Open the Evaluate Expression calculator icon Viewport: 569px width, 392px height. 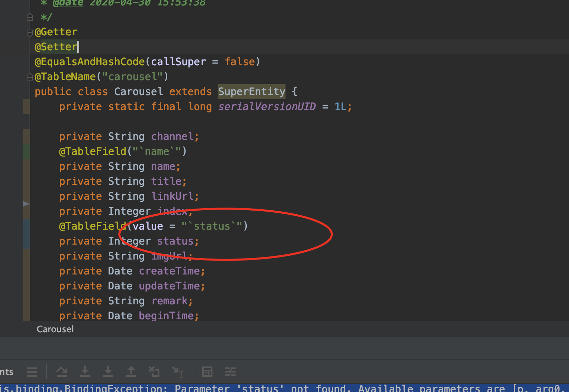(x=207, y=372)
